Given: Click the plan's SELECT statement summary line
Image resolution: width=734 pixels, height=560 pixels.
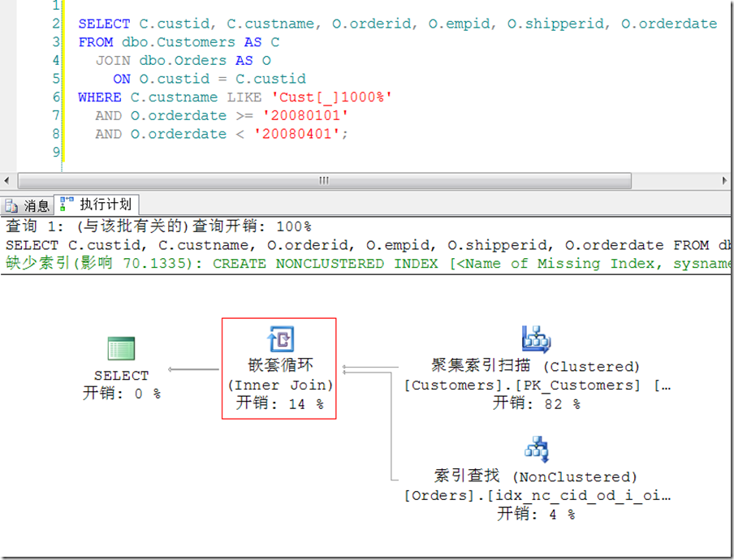Looking at the screenshot, I should (x=368, y=245).
